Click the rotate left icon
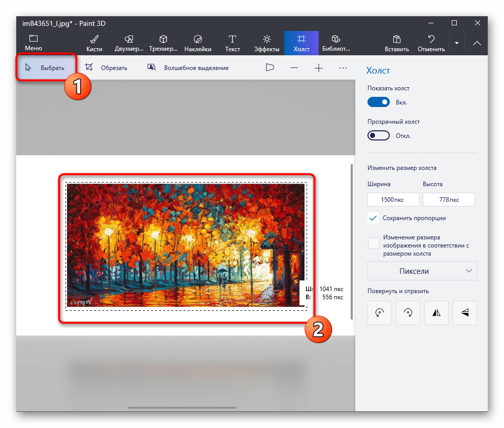504x428 pixels. (x=380, y=313)
